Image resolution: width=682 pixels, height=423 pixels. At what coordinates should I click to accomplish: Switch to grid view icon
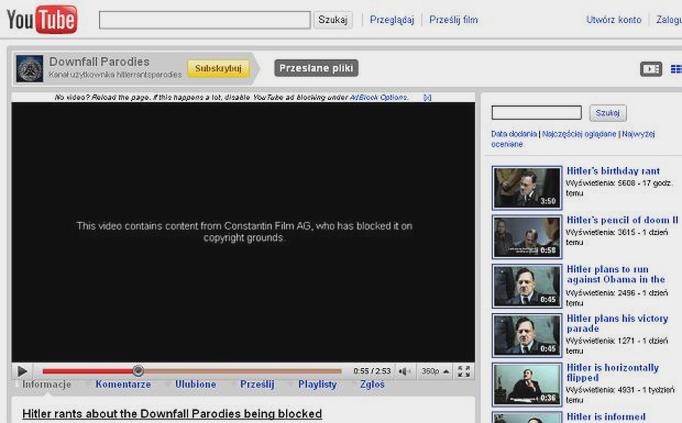pos(676,69)
